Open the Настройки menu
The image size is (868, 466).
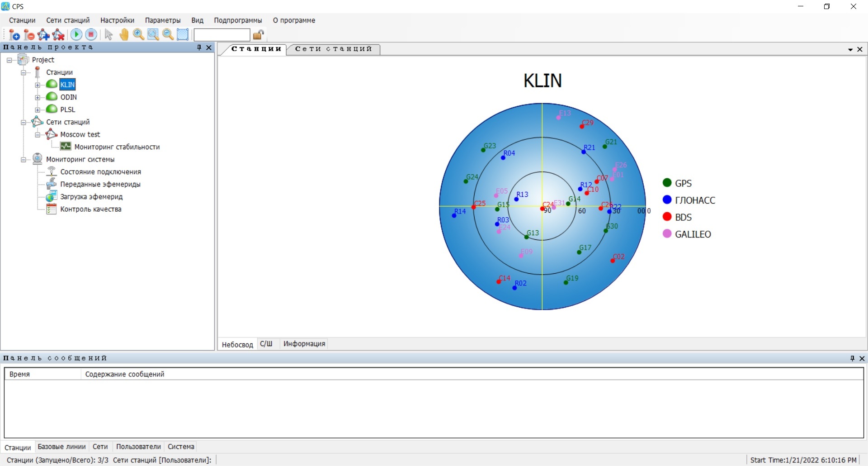(117, 20)
